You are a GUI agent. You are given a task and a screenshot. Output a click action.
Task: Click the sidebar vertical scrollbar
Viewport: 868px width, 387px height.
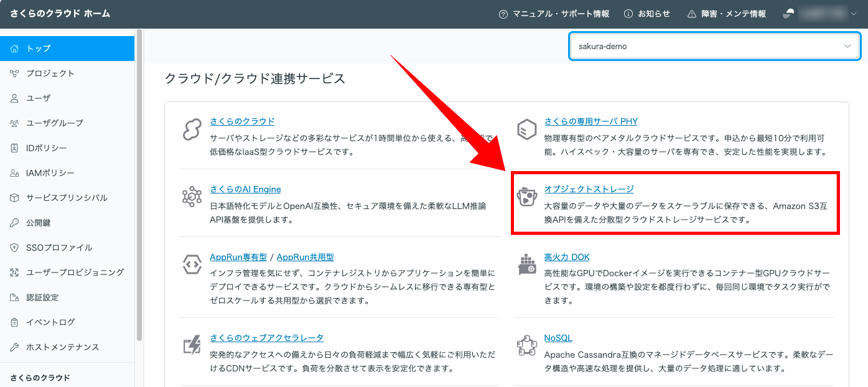(x=139, y=187)
